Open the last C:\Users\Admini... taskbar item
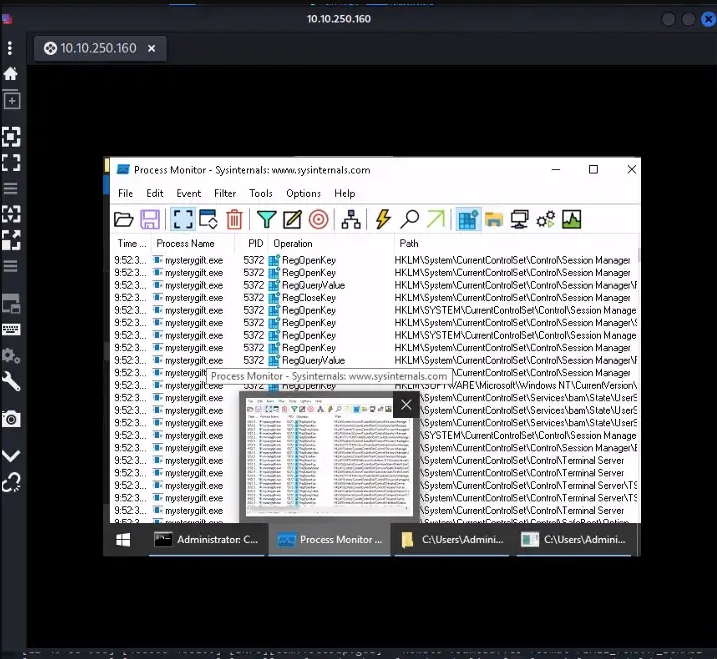717x659 pixels. (x=574, y=540)
